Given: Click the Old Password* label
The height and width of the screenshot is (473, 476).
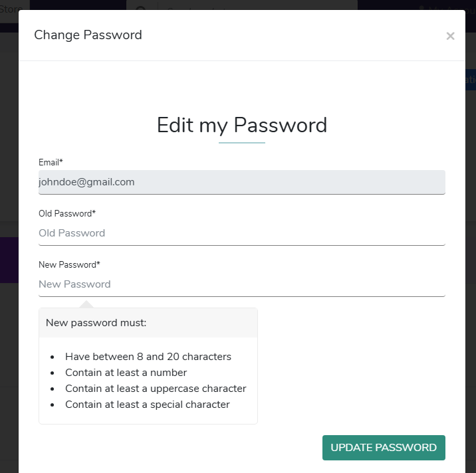Looking at the screenshot, I should tap(67, 214).
